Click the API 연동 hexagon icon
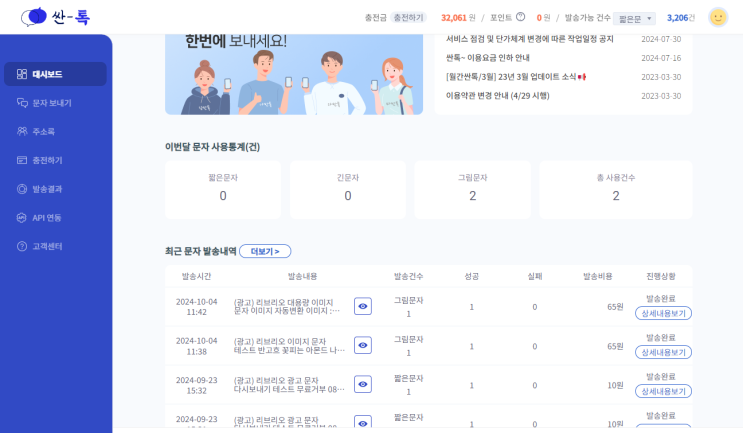Image resolution: width=743 pixels, height=433 pixels. [x=22, y=217]
